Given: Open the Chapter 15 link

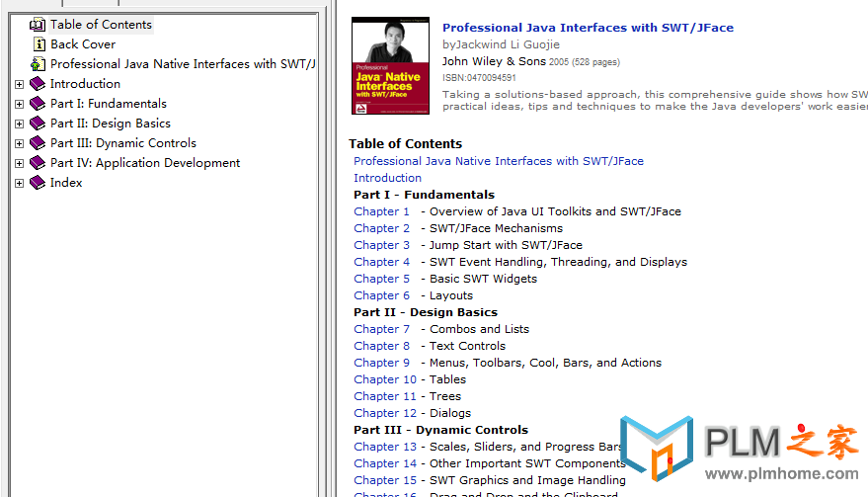Looking at the screenshot, I should (385, 480).
